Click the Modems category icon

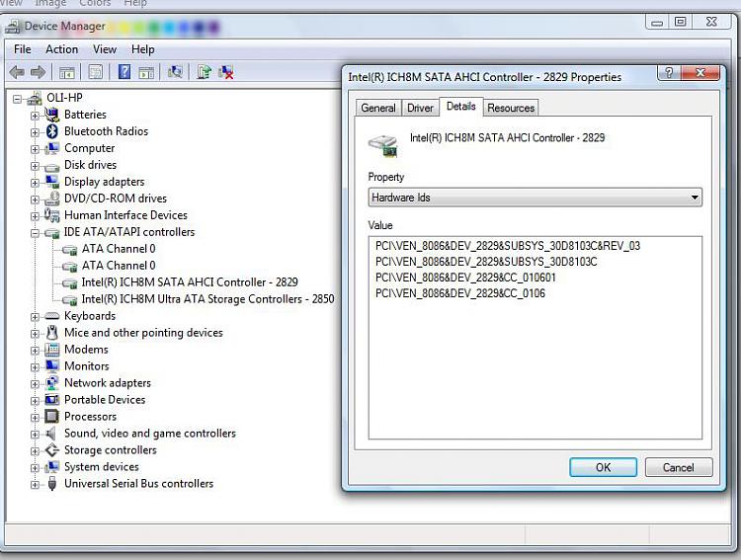[52, 350]
